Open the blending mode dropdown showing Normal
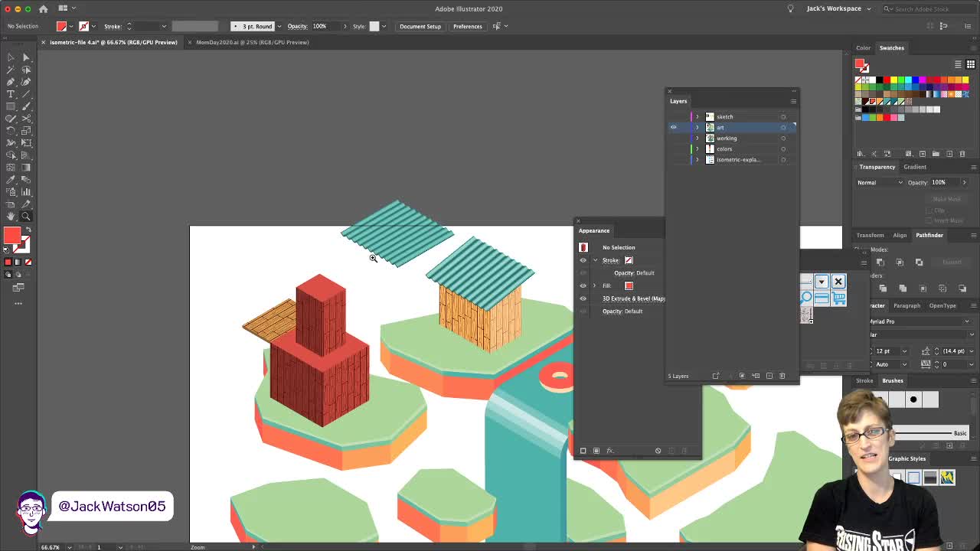The image size is (980, 551). coord(879,182)
